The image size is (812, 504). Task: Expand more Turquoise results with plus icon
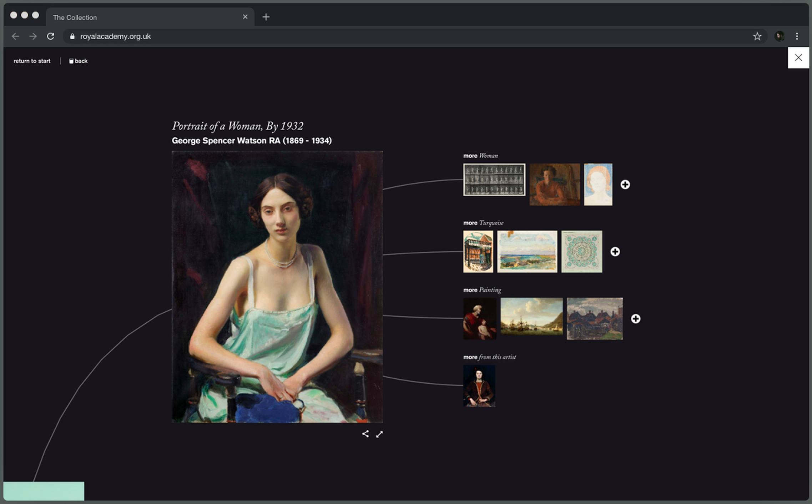point(615,252)
